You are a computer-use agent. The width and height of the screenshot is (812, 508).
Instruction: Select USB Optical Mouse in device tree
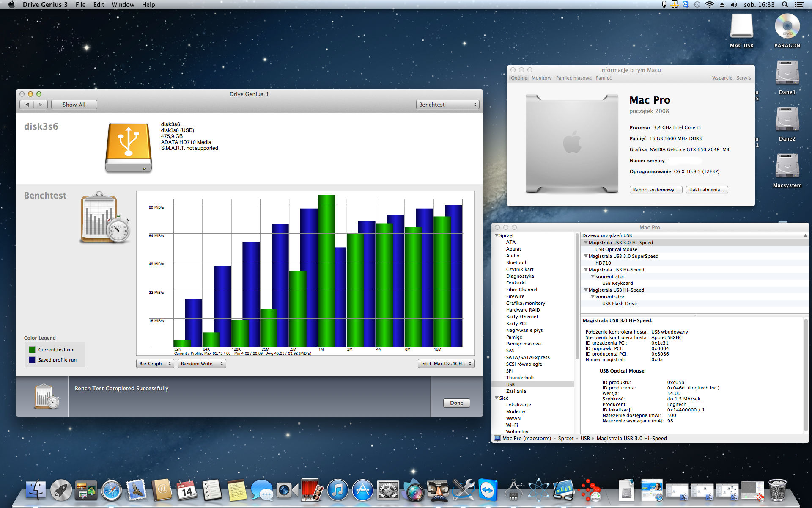[x=616, y=249]
